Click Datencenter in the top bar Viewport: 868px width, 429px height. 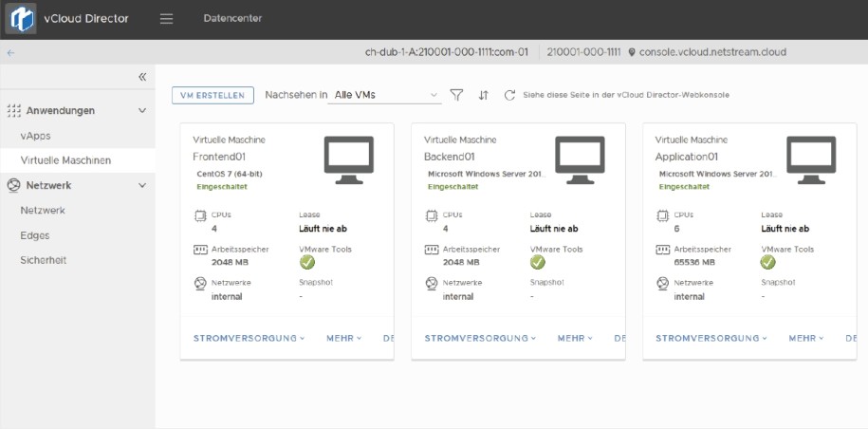click(x=232, y=18)
